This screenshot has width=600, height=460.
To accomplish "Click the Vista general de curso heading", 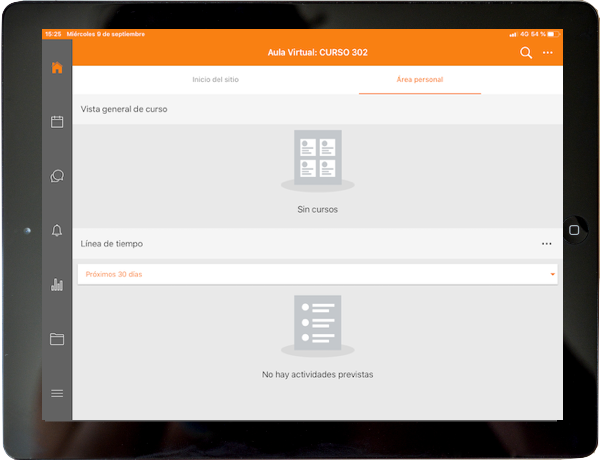I will (124, 109).
